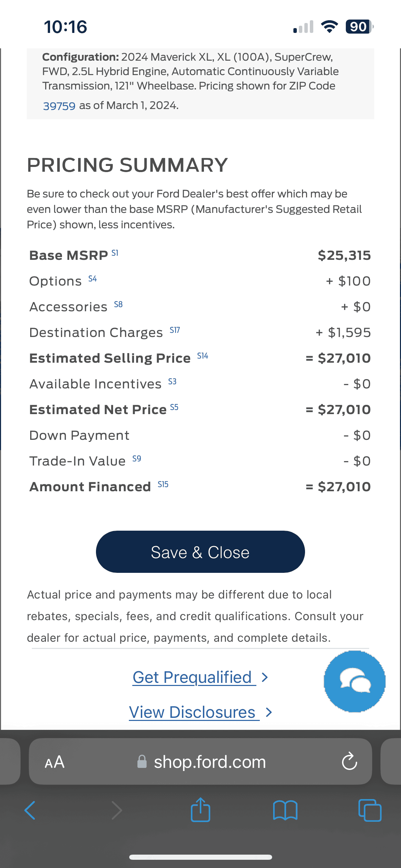Screen dimensions: 401x868
Task: Open S1 footnote next to Base MSRP
Action: point(115,253)
